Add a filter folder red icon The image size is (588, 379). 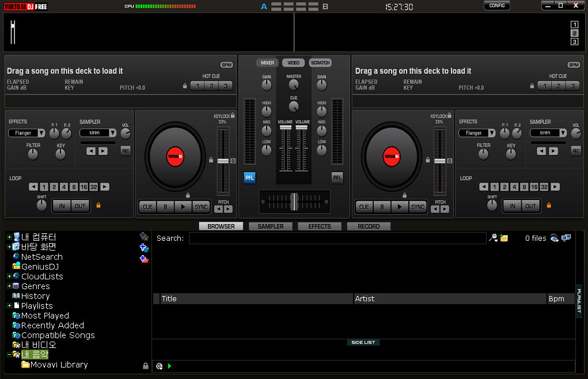click(144, 259)
